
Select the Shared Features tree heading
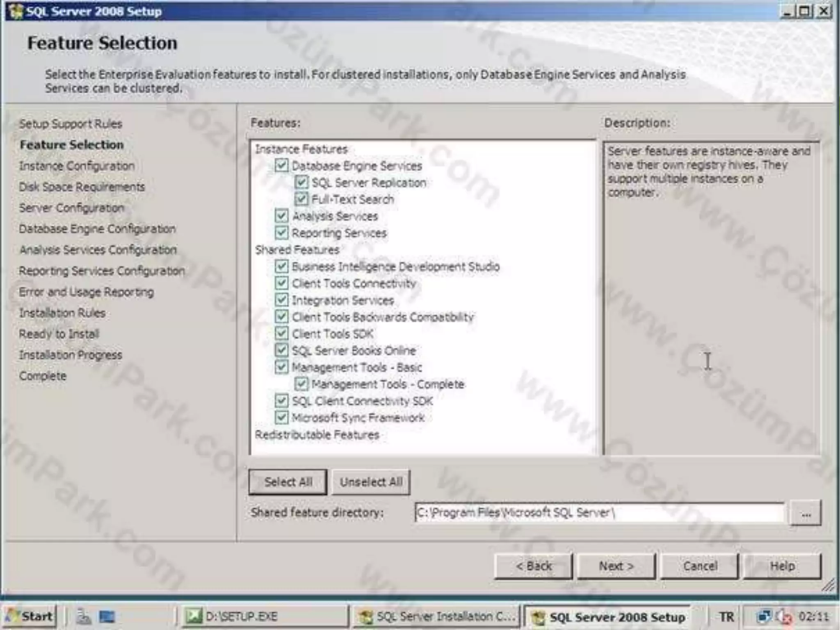tap(297, 249)
